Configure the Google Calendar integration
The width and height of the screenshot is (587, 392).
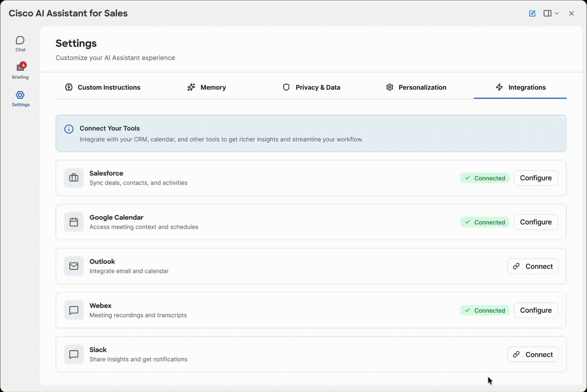[536, 222]
